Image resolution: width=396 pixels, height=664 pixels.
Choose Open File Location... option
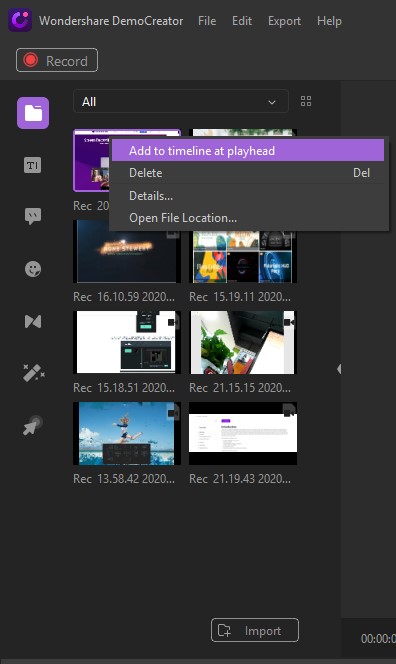point(248,218)
